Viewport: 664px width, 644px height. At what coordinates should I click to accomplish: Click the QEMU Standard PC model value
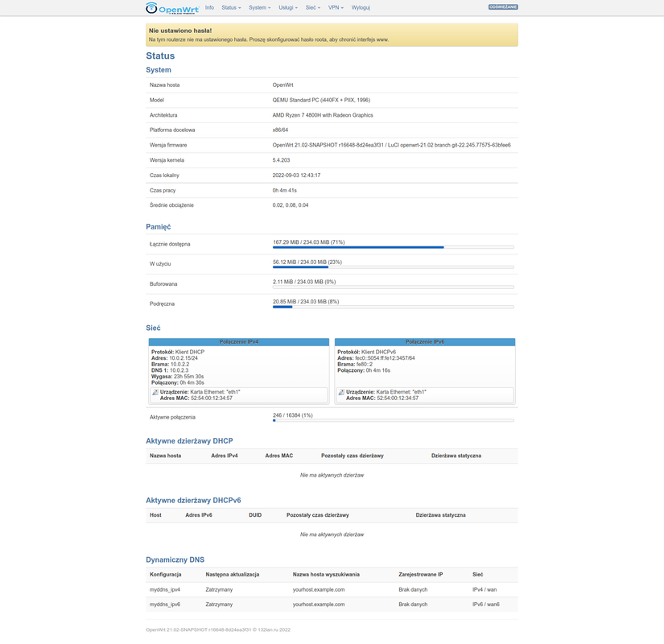point(321,100)
